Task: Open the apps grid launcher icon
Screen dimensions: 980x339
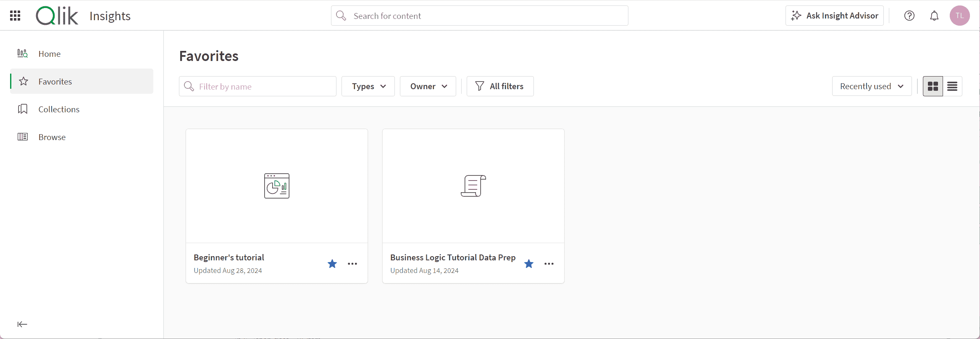Action: point(15,16)
